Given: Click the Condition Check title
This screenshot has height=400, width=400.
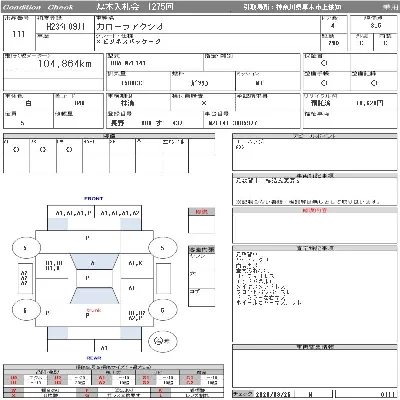Looking at the screenshot, I should pos(38,7).
